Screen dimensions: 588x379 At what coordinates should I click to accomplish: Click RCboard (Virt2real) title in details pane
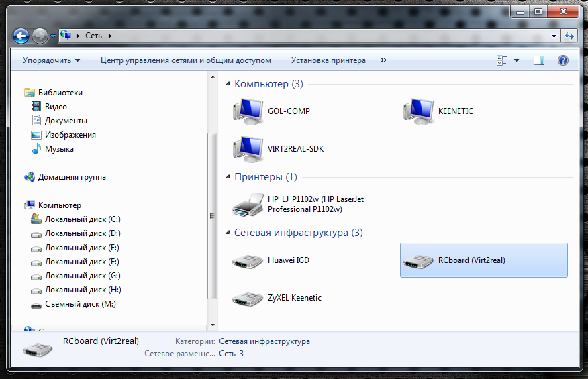(x=101, y=341)
